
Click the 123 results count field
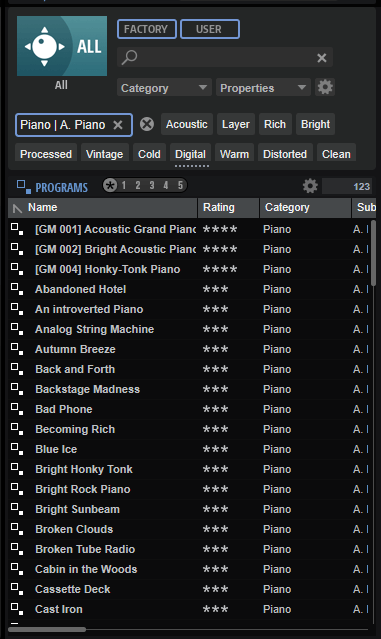click(347, 186)
